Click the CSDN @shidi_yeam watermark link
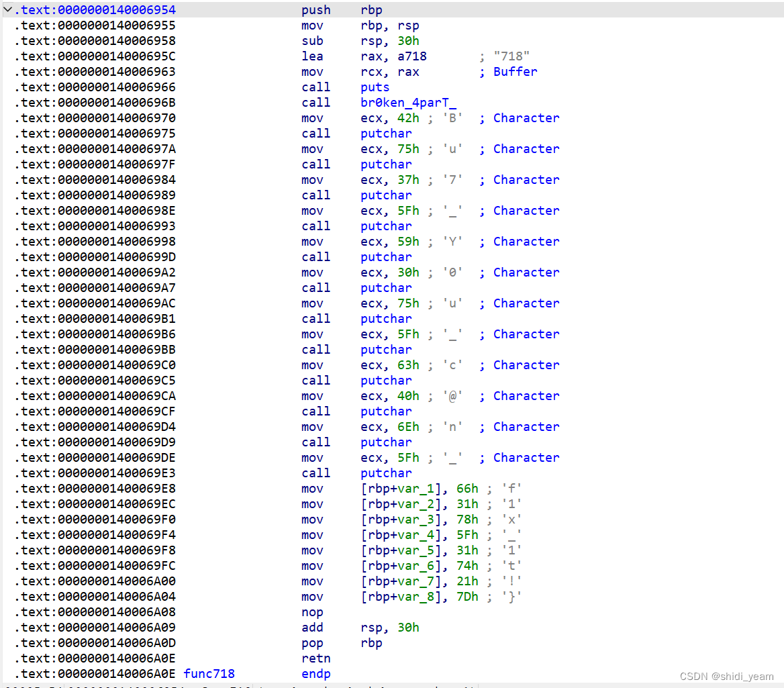Viewport: 784px width, 688px height. point(727,676)
